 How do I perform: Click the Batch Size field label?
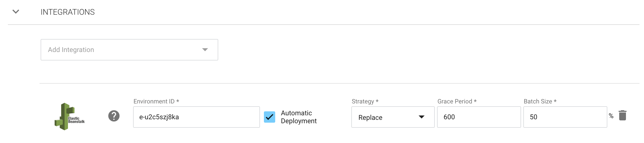tap(540, 101)
